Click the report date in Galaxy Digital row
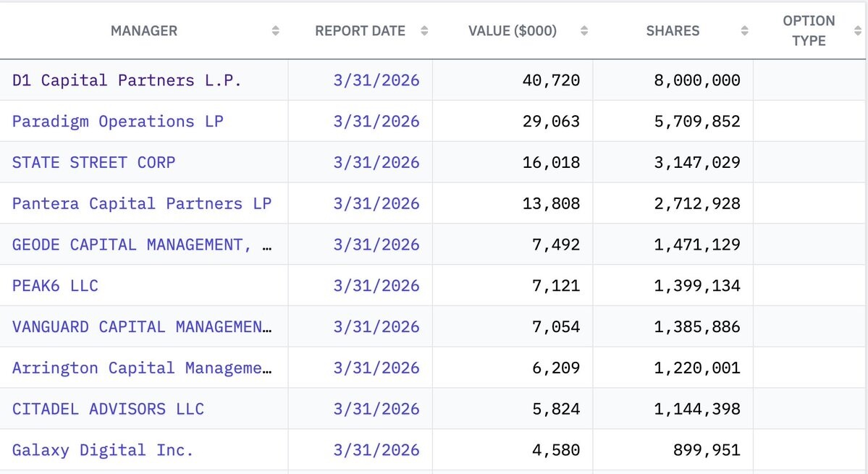The height and width of the screenshot is (474, 868). pos(376,449)
